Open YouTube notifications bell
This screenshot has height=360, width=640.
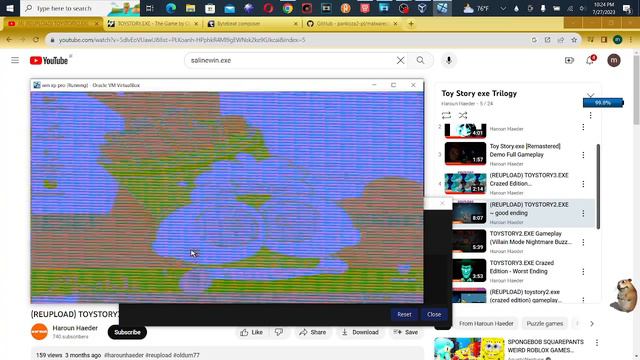590,60
